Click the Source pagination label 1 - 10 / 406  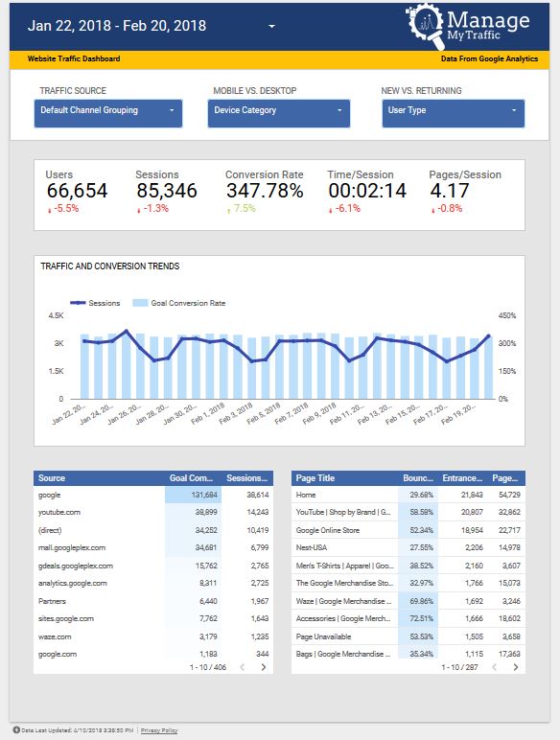point(208,667)
